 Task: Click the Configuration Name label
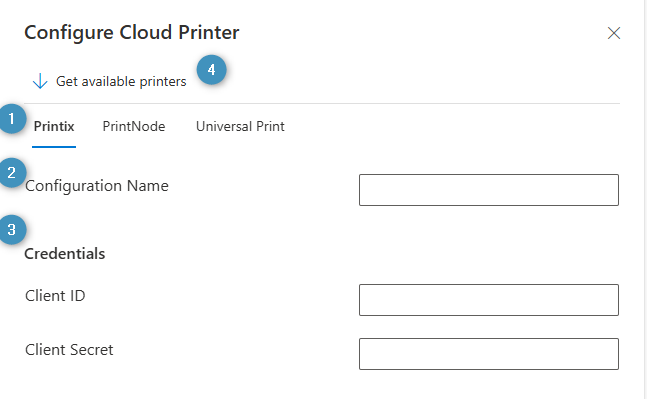click(97, 186)
